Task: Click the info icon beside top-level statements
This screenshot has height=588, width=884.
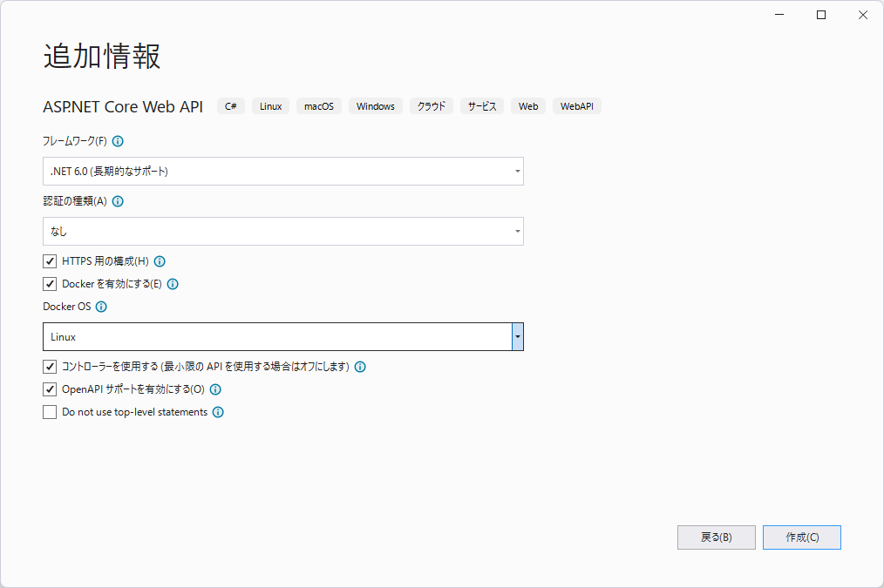Action: pos(218,412)
